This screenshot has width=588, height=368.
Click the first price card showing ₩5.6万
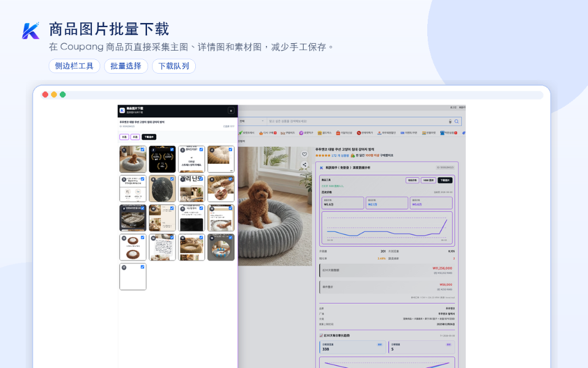[343, 203]
